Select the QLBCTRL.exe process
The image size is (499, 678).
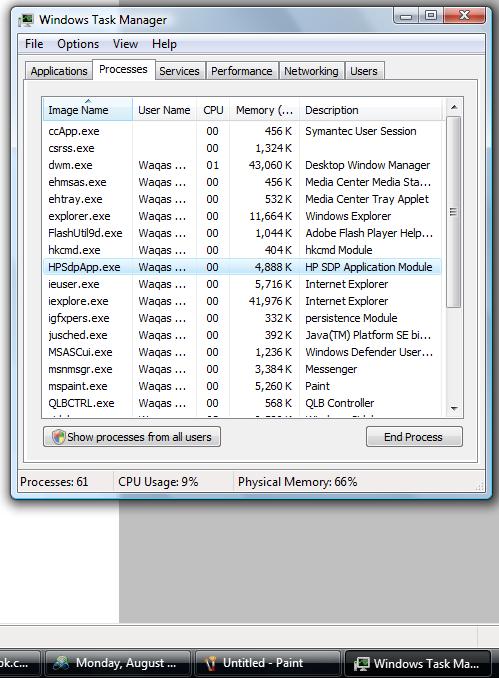242,403
